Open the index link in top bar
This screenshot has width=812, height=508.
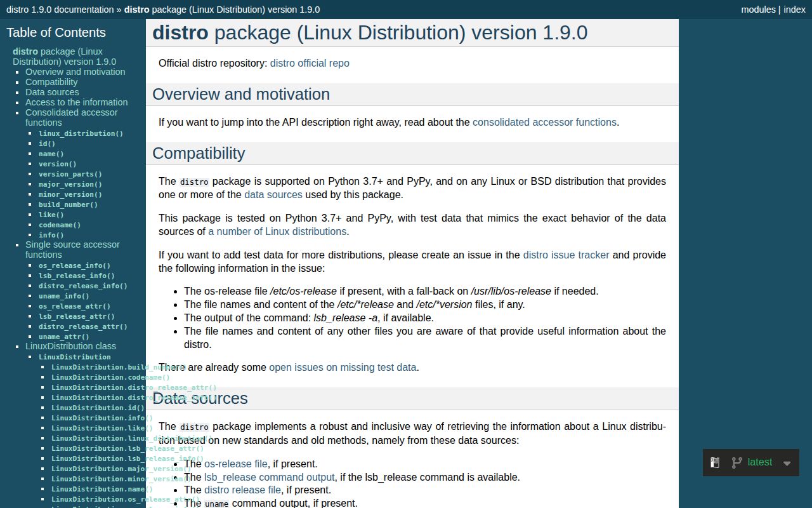click(794, 10)
